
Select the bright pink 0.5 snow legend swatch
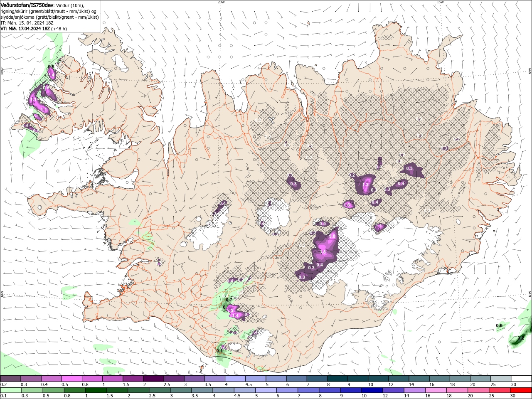(x=72, y=379)
